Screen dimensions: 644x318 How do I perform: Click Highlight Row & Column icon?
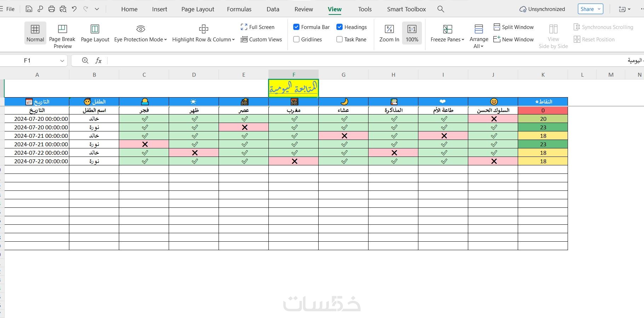[204, 29]
